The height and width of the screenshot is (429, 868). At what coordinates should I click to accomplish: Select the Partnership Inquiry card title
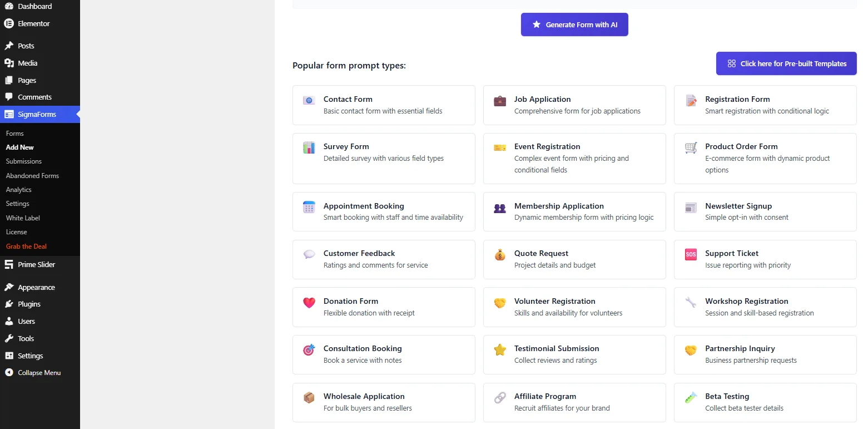740,348
